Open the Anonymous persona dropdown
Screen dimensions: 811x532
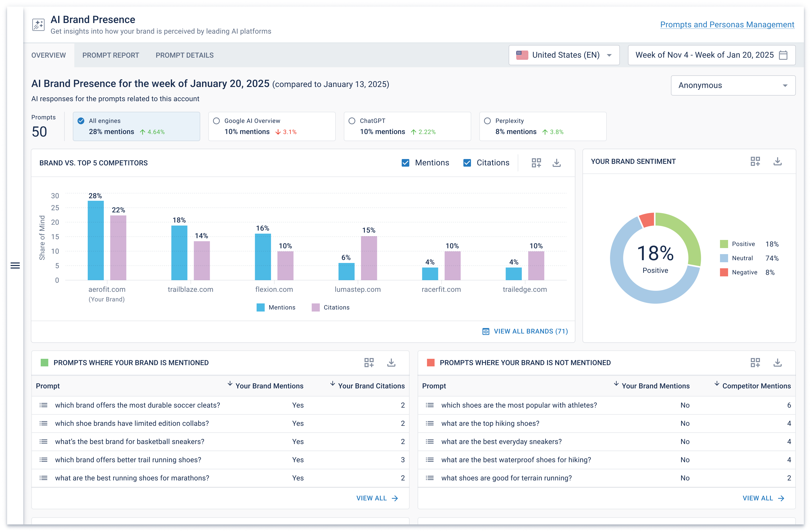(733, 85)
